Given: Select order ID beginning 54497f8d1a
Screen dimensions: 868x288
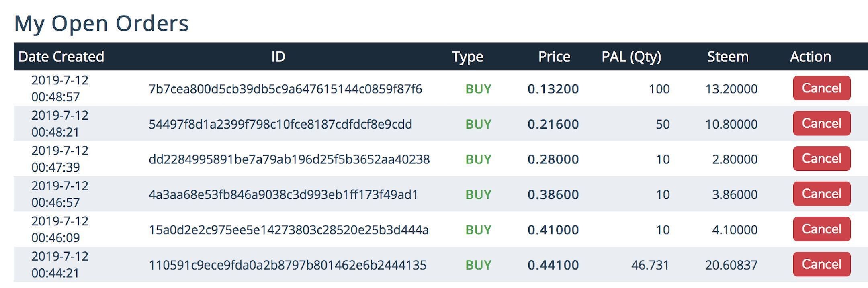Looking at the screenshot, I should click(x=280, y=124).
